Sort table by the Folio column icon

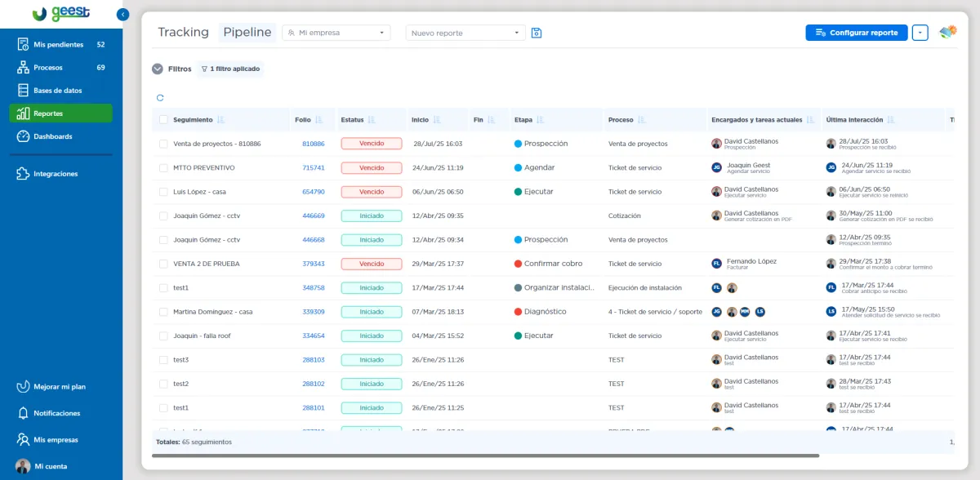tap(319, 120)
